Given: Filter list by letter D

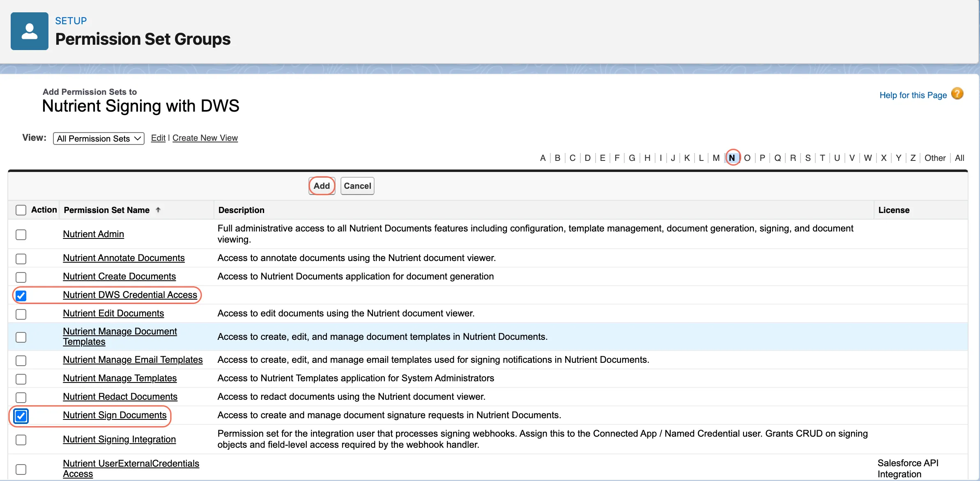Looking at the screenshot, I should point(587,158).
